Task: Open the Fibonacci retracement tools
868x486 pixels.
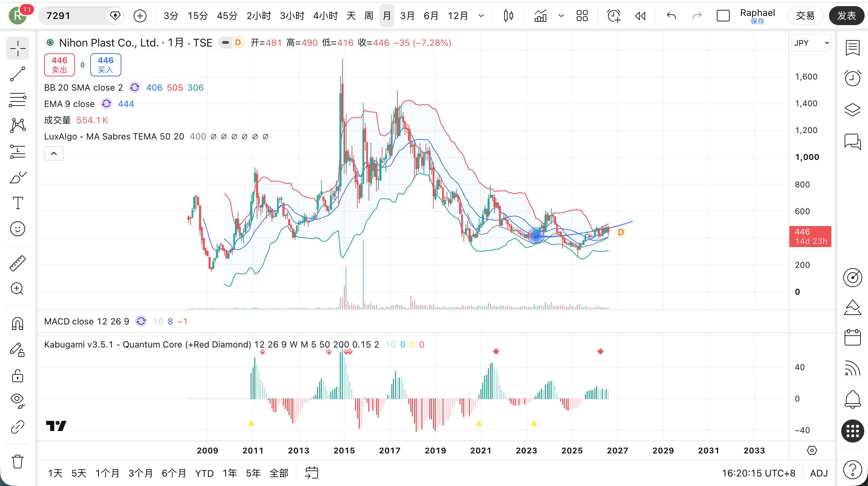Action: pos(18,100)
